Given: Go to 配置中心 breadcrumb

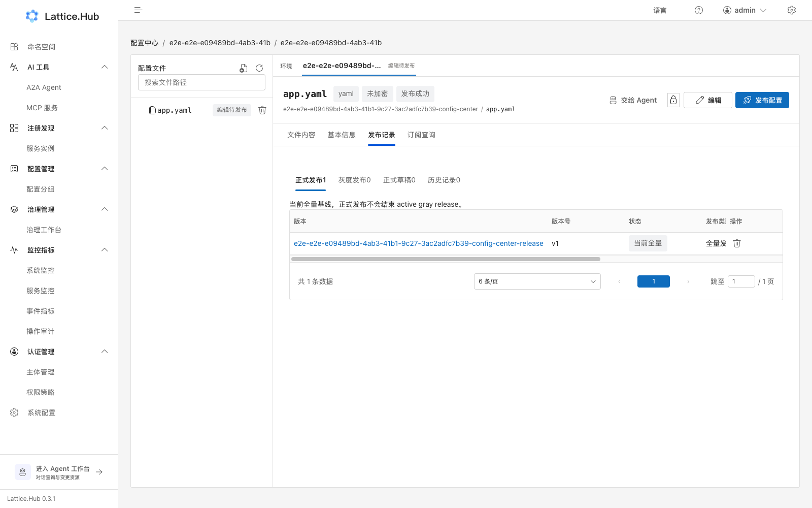Looking at the screenshot, I should 145,43.
